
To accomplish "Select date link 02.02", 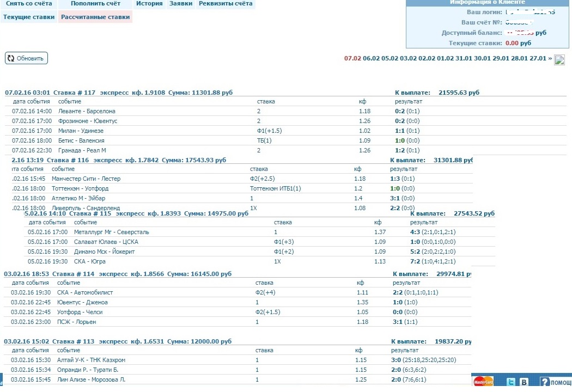I will tap(427, 58).
